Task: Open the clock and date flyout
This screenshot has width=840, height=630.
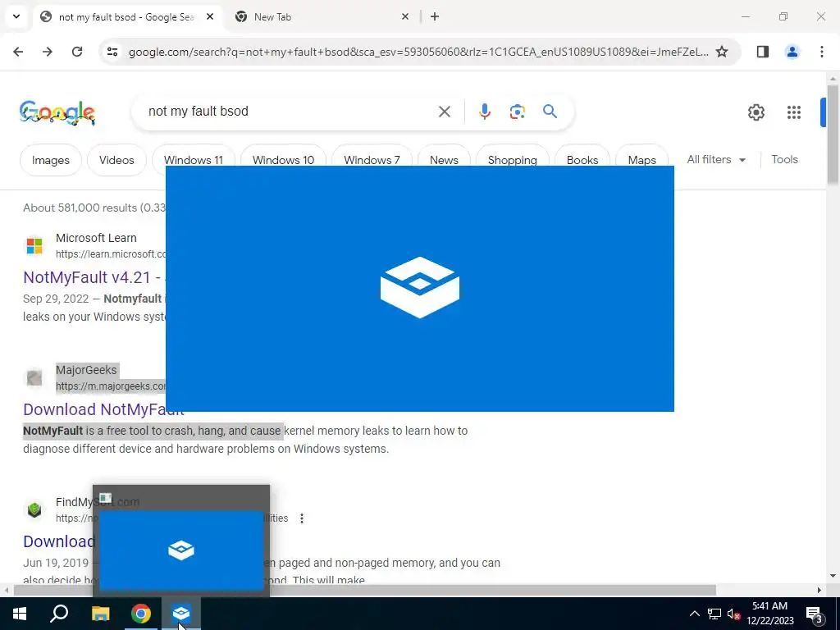Action: pyautogui.click(x=769, y=614)
